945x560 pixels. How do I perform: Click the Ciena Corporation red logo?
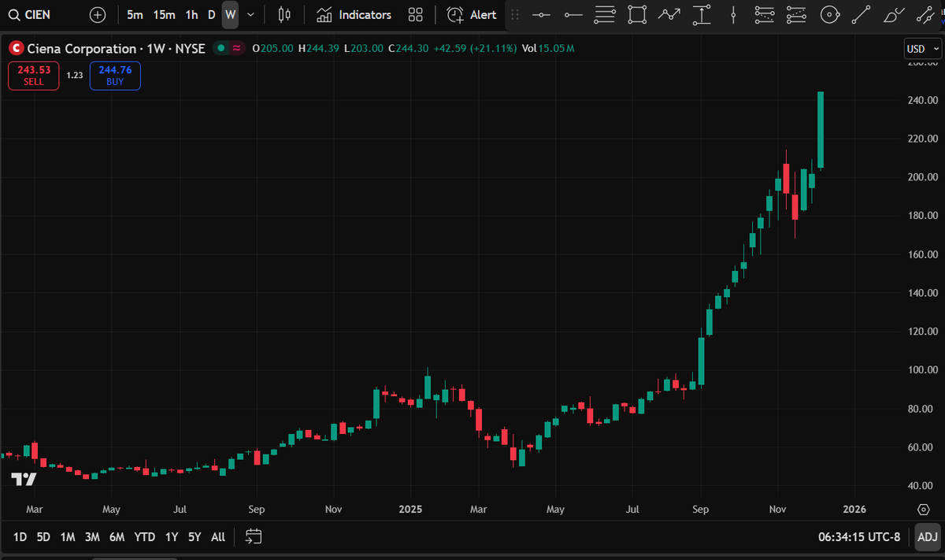pos(16,49)
